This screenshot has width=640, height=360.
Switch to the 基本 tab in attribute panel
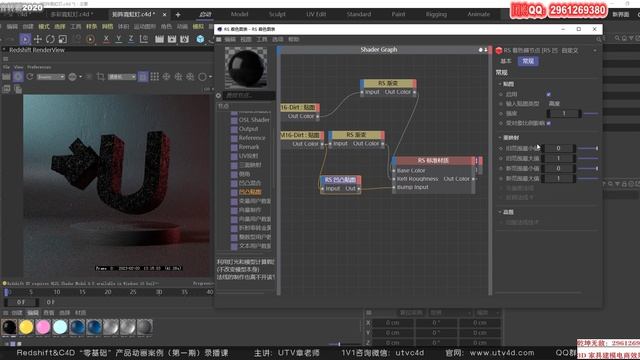(x=506, y=61)
